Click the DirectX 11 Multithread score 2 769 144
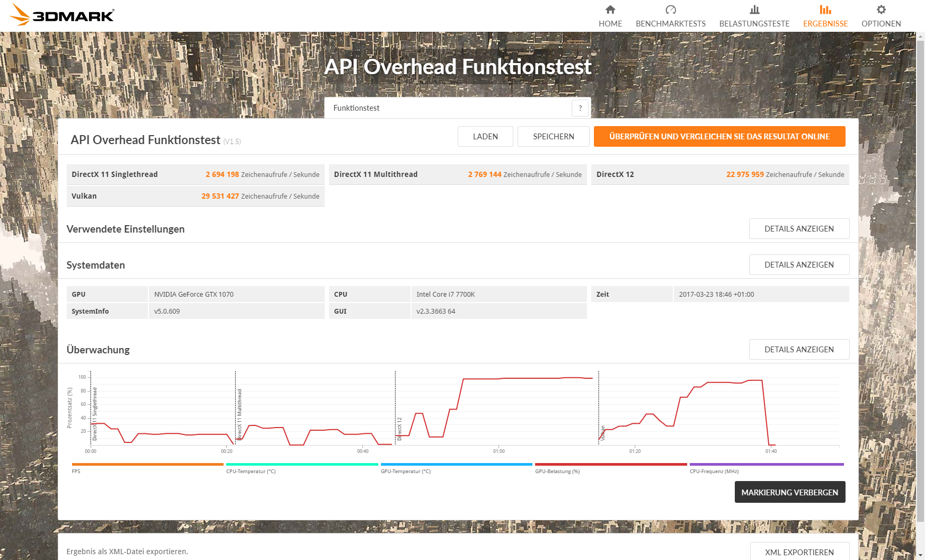This screenshot has height=560, width=925. (x=485, y=174)
